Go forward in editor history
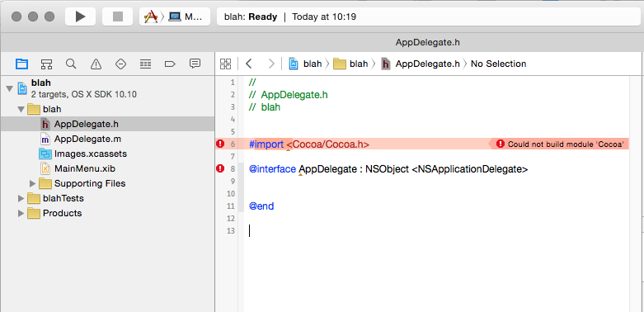Screen dimensions: 644x312 271,64
